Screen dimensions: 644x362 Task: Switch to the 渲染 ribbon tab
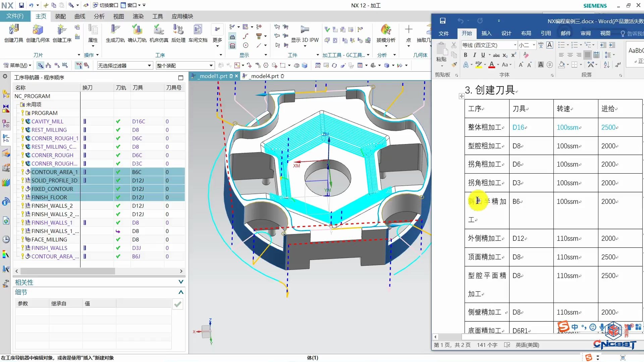(x=138, y=16)
